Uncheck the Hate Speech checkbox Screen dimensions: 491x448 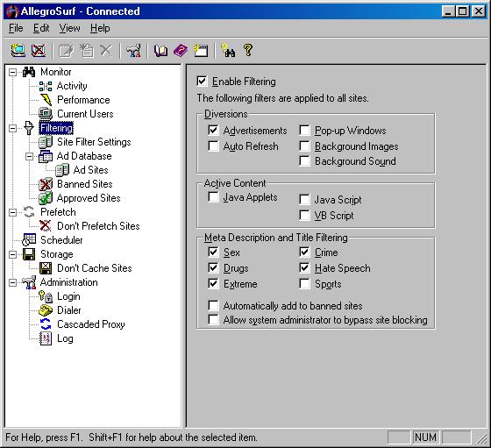pyautogui.click(x=304, y=268)
